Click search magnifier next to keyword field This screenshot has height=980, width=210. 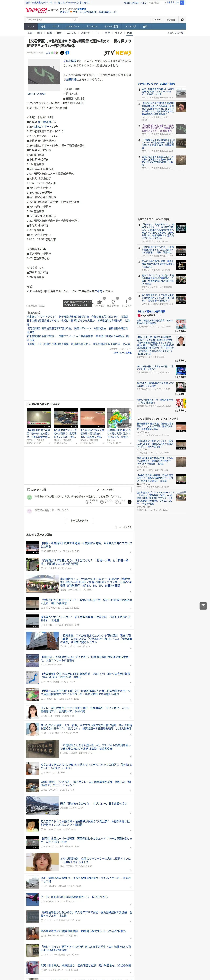[x=75, y=20]
